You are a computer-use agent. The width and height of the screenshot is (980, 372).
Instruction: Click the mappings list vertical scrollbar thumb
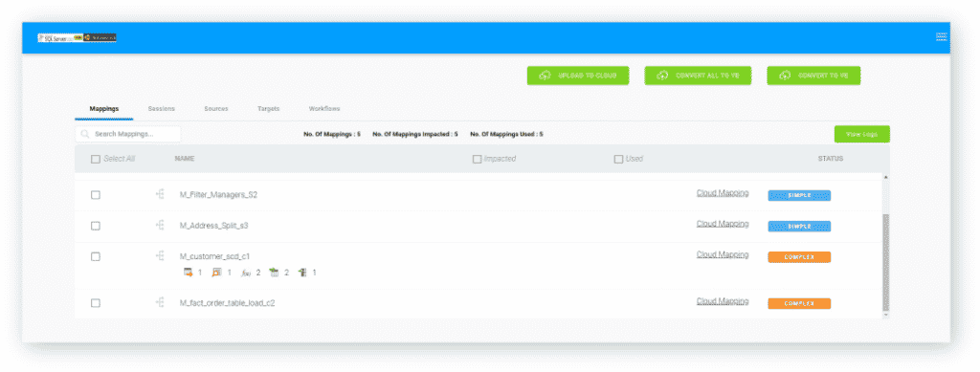tap(885, 262)
